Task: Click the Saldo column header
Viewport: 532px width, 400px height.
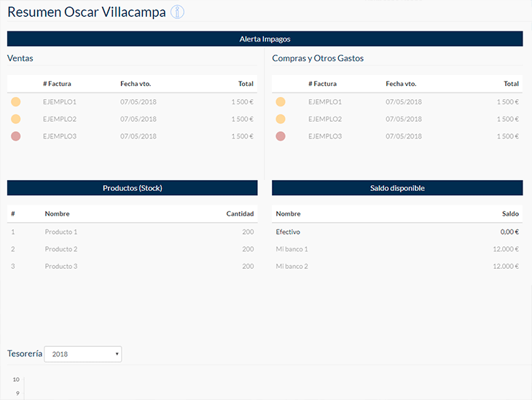Action: (510, 213)
